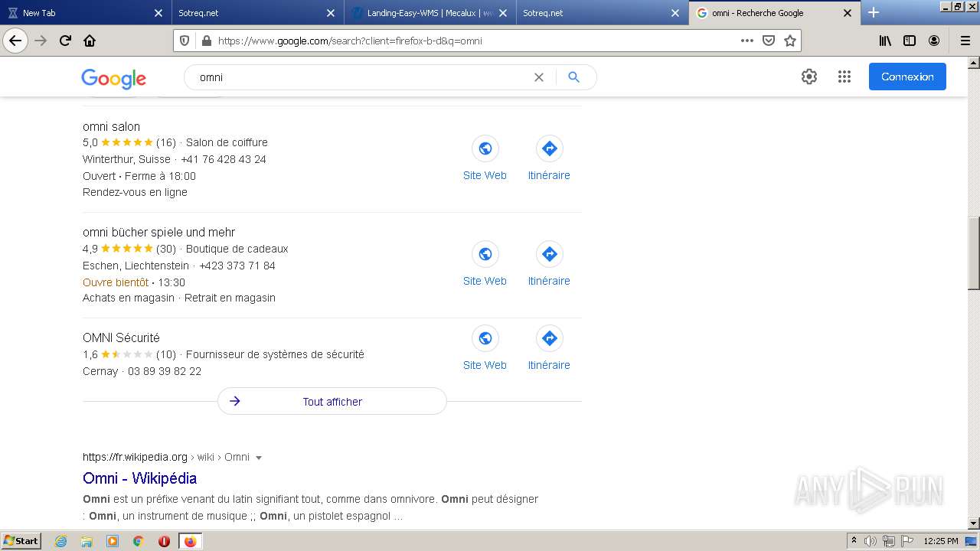Launch Chrome from the taskbar
980x551 pixels.
click(x=139, y=541)
